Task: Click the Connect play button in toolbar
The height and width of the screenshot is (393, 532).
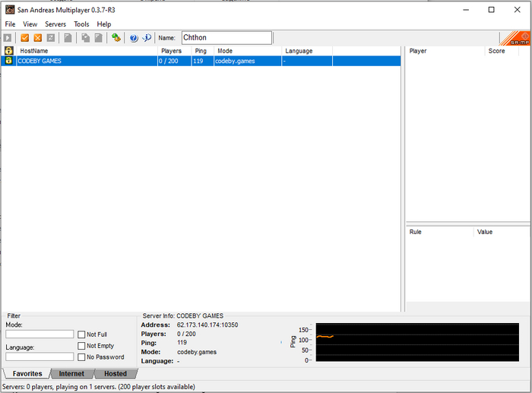Action: (x=8, y=38)
